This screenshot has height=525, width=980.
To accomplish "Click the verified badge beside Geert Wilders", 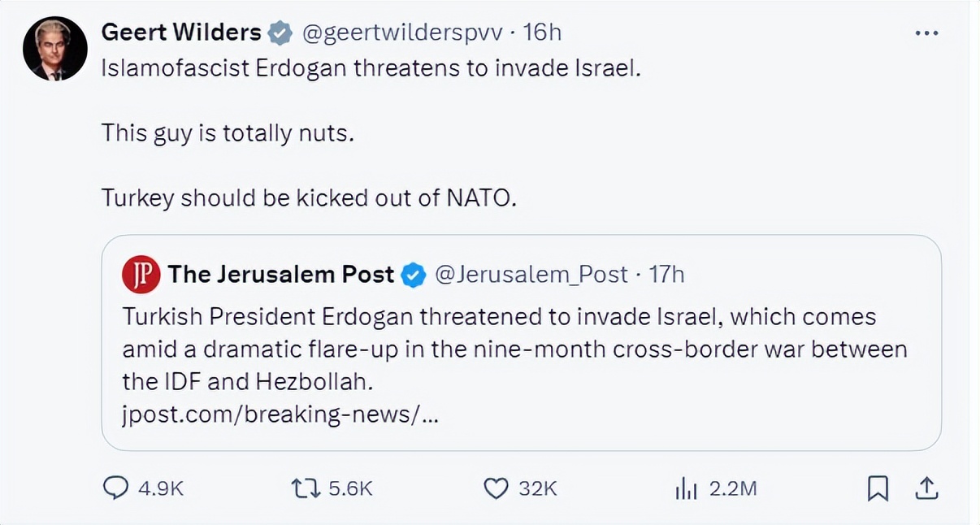I will click(x=281, y=33).
